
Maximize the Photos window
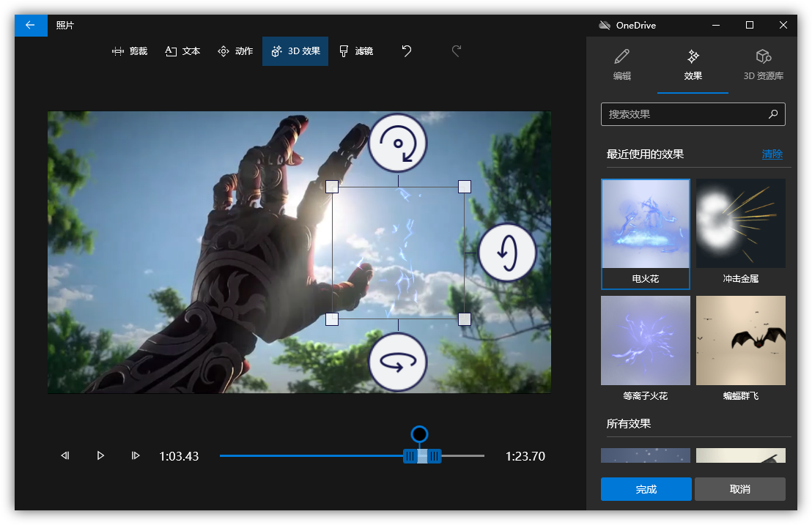(x=749, y=26)
